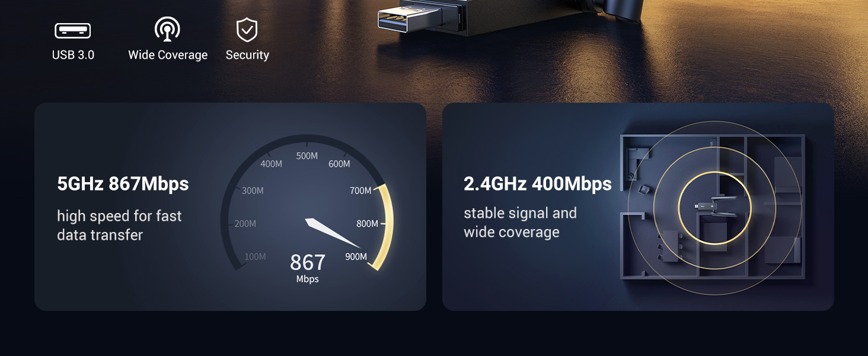
Task: Click 'high speed for fast data transfer' text
Action: (x=119, y=225)
